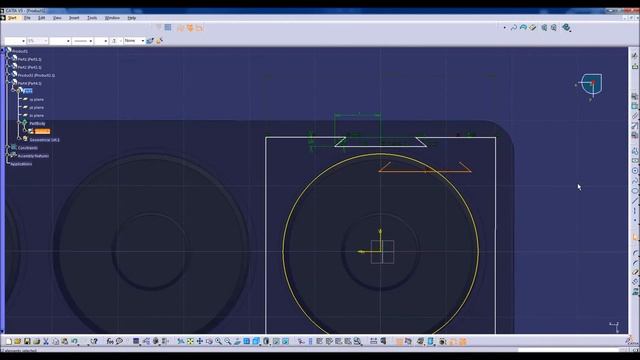Expand the Geometrical Set.1 tree node
Screen dimensions: 640x360
(19, 138)
